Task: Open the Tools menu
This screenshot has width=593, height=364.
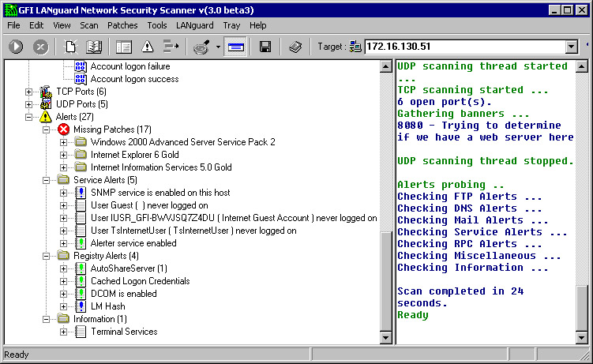Action: tap(157, 25)
